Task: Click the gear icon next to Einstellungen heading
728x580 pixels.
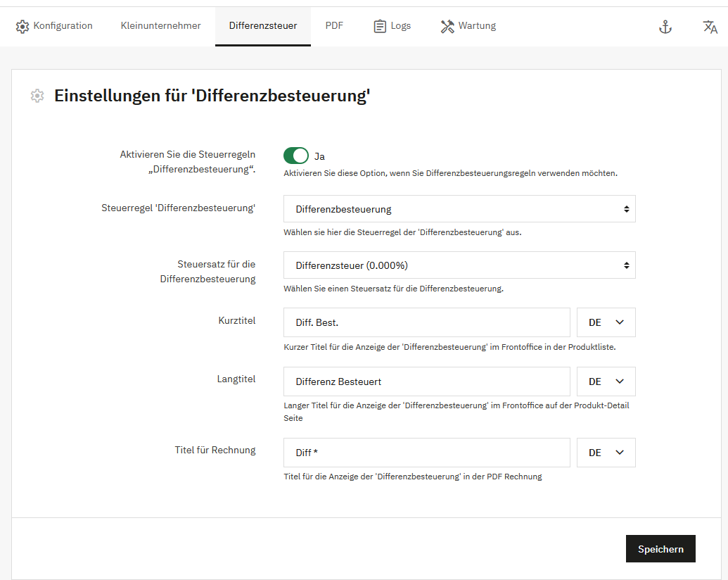Action: [37, 96]
